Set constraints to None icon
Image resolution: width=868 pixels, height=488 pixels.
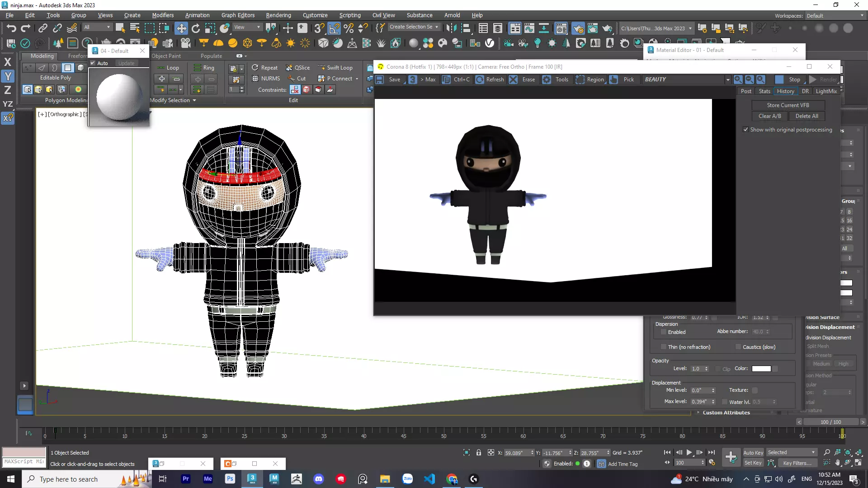(295, 89)
